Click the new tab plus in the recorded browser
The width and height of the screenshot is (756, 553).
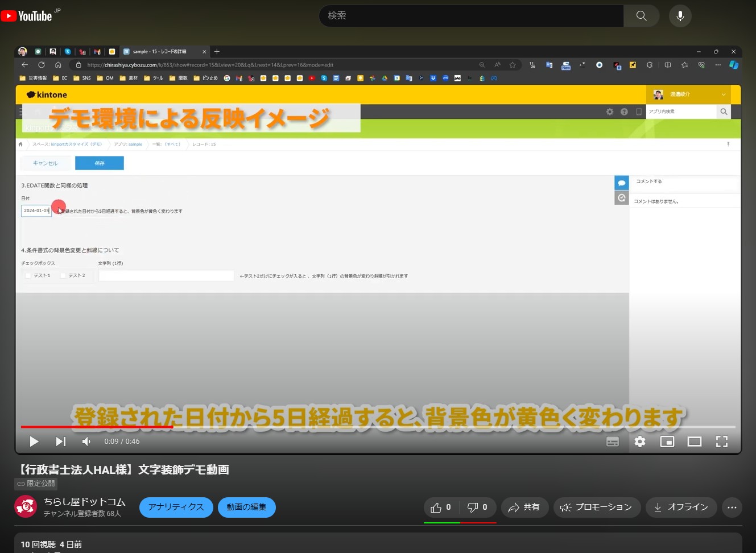pos(217,51)
